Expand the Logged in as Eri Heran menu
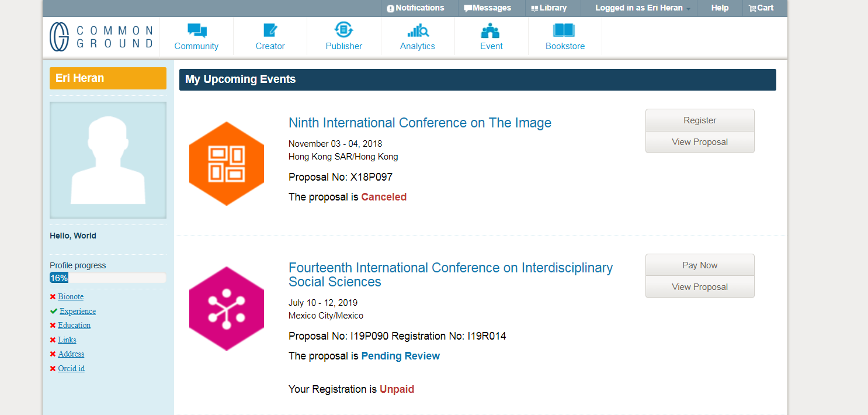This screenshot has height=415, width=868. point(642,8)
